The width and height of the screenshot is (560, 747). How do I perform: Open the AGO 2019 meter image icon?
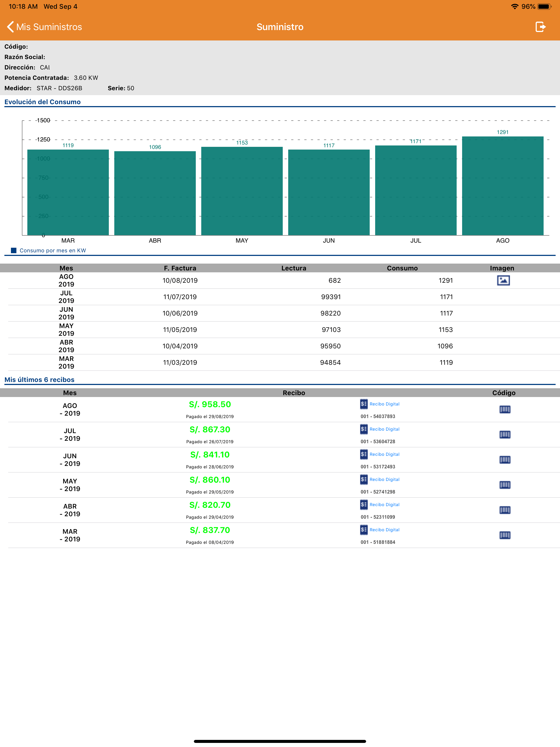click(x=503, y=280)
